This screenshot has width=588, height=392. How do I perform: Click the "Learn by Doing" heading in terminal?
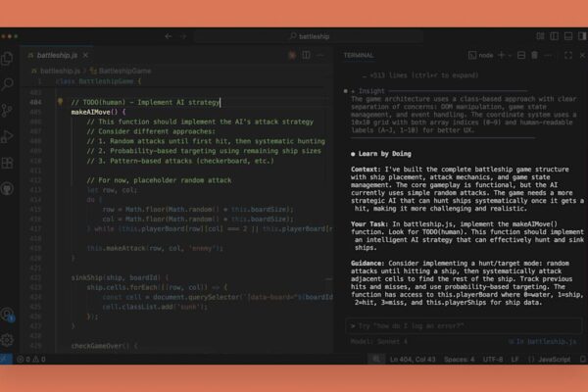tap(384, 154)
